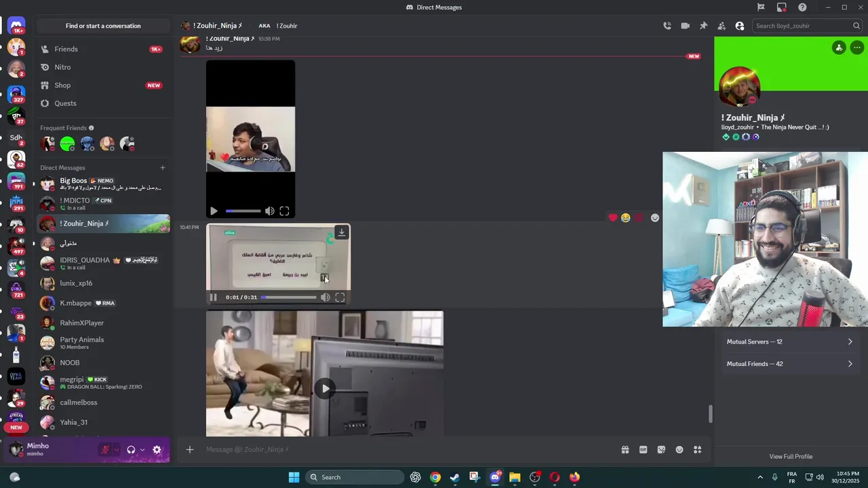Mute the first video attachment
This screenshot has width=868, height=488.
pyautogui.click(x=270, y=211)
